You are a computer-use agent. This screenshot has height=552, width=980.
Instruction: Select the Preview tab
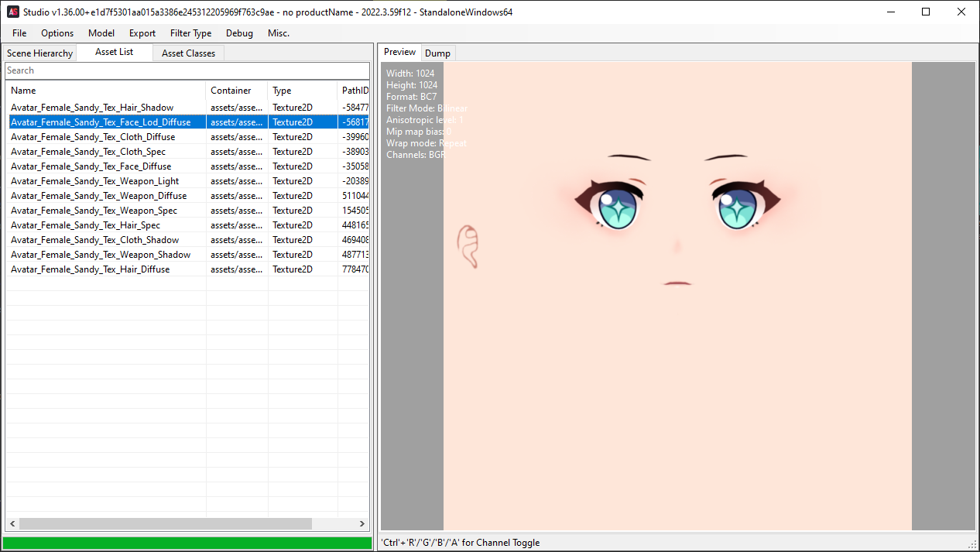400,52
